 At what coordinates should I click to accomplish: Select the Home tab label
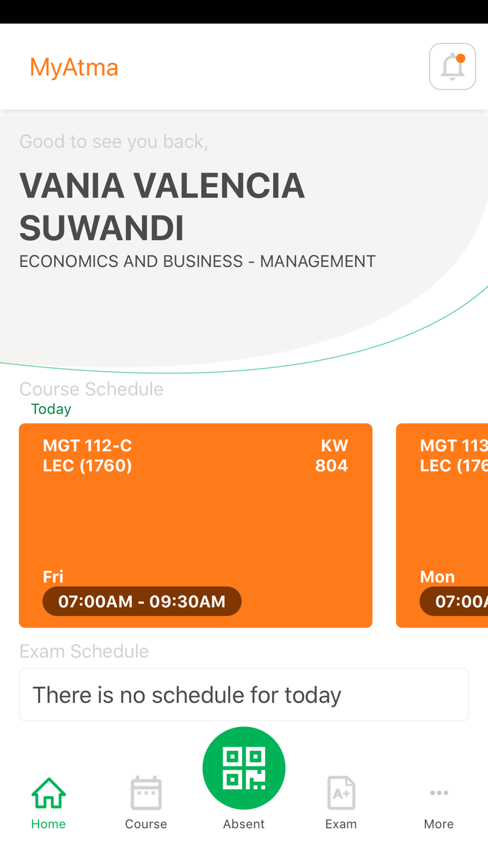(48, 824)
